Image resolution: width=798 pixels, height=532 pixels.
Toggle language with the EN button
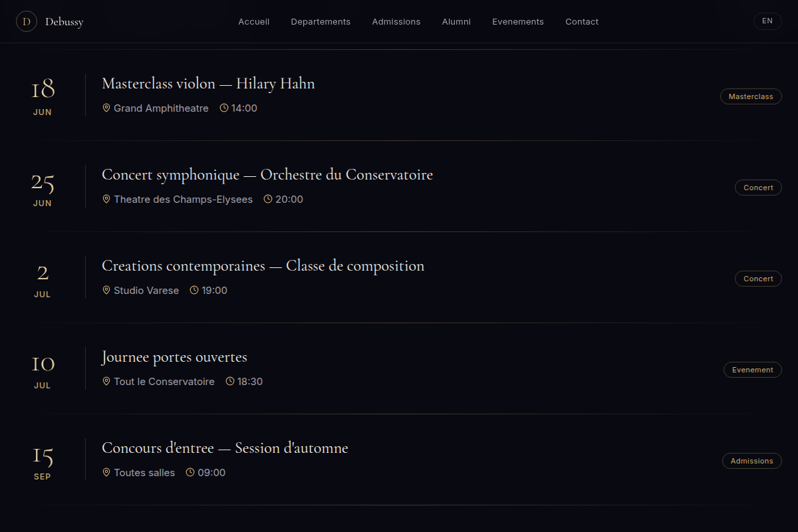coord(767,21)
